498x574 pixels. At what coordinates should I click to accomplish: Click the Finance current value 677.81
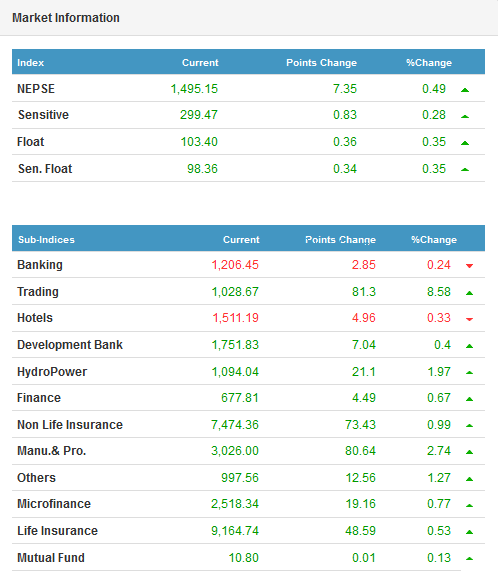pos(239,398)
